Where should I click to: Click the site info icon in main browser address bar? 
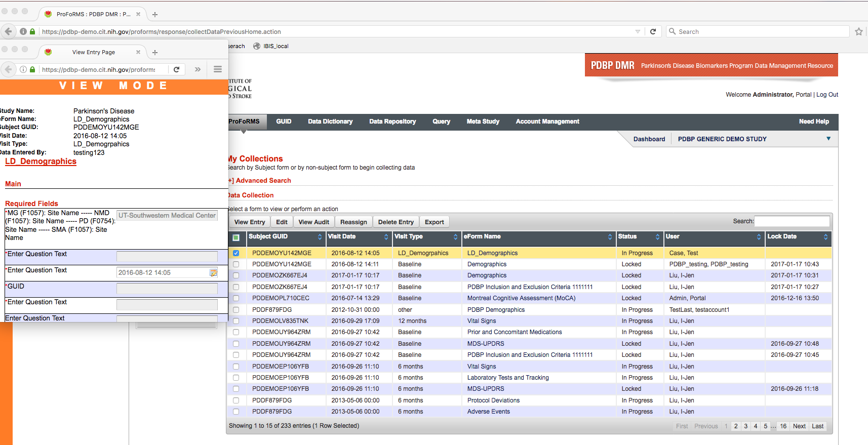23,31
